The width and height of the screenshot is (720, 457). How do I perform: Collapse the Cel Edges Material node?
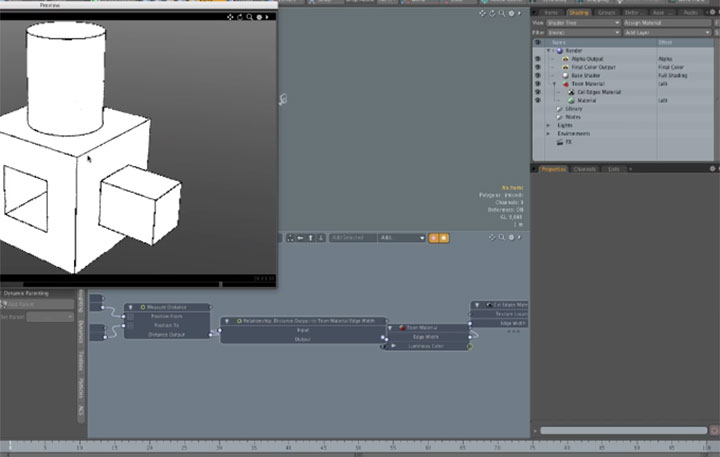coord(477,305)
